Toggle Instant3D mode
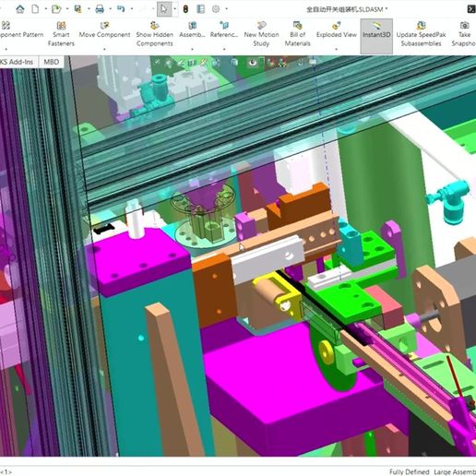Image resolution: width=476 pixels, height=476 pixels. (x=376, y=35)
